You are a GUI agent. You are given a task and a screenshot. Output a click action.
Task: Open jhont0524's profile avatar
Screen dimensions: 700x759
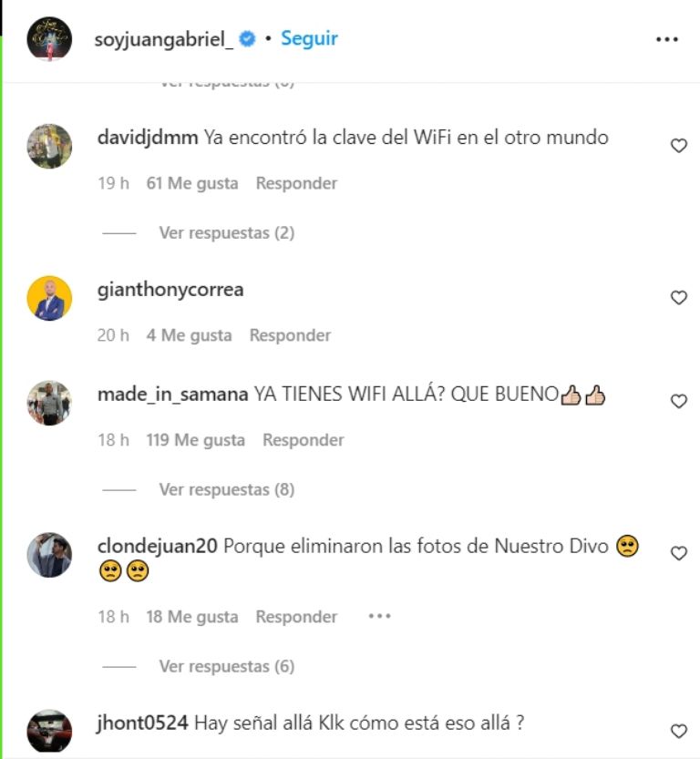[x=49, y=732]
